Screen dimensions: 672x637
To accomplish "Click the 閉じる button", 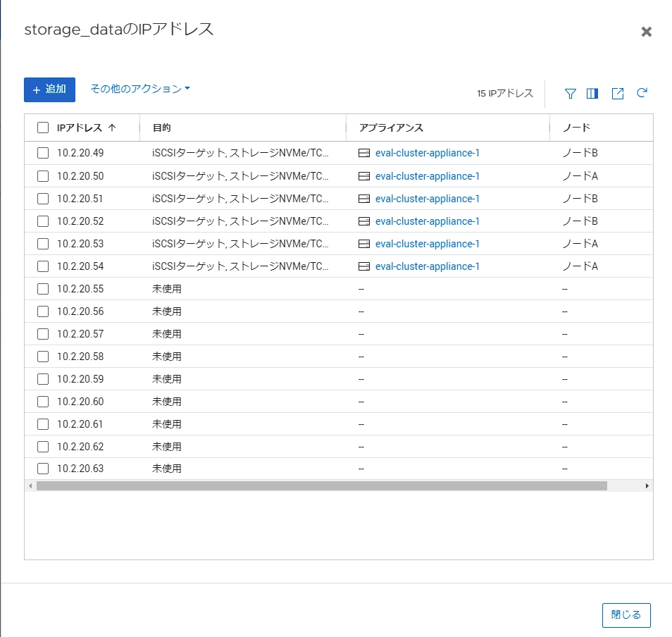I will (x=626, y=614).
